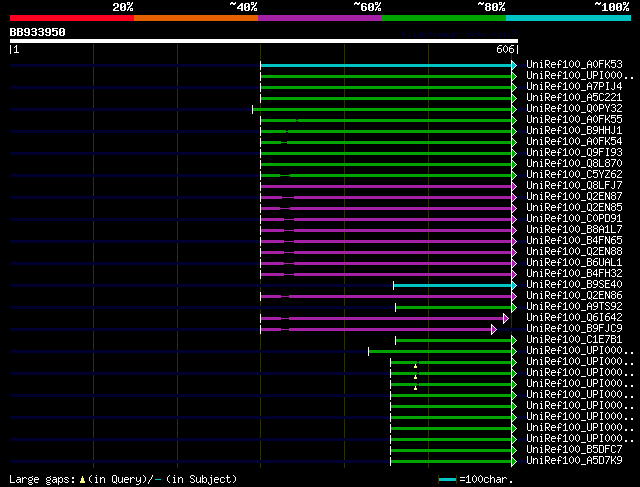This screenshot has width=640, height=487.
Task: Select the UniRef100_Q2EN85 label
Action: click(574, 208)
